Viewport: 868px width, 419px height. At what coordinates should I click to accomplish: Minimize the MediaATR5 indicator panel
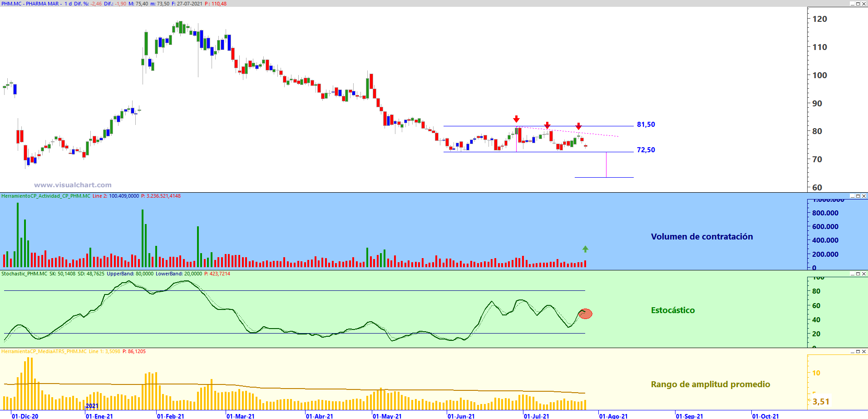click(x=852, y=352)
